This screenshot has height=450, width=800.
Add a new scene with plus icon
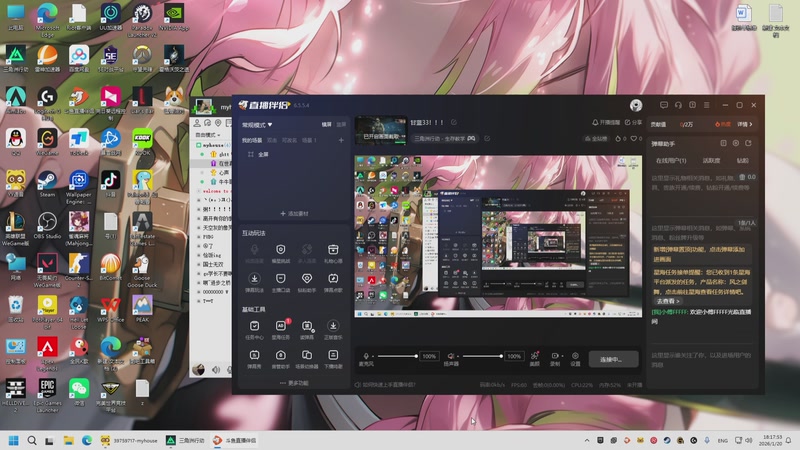pyautogui.click(x=341, y=140)
